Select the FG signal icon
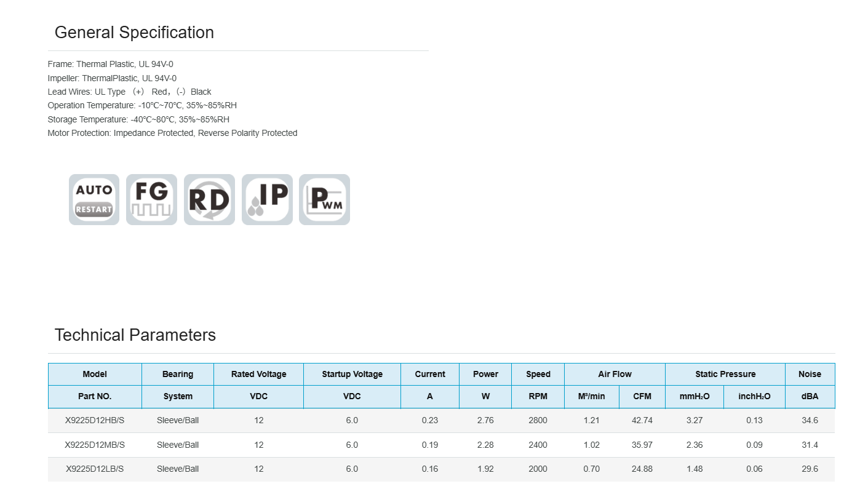Screen dimensions: 868x489 coord(151,199)
